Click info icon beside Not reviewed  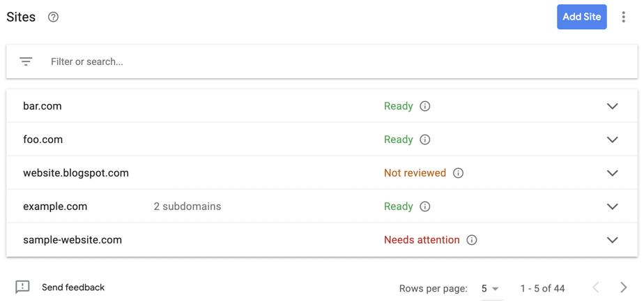tap(458, 173)
